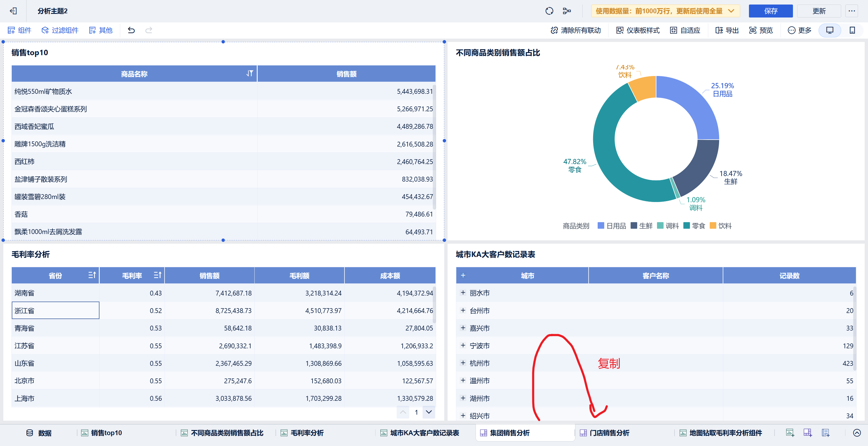Expand all rows via header plus icon

(463, 275)
